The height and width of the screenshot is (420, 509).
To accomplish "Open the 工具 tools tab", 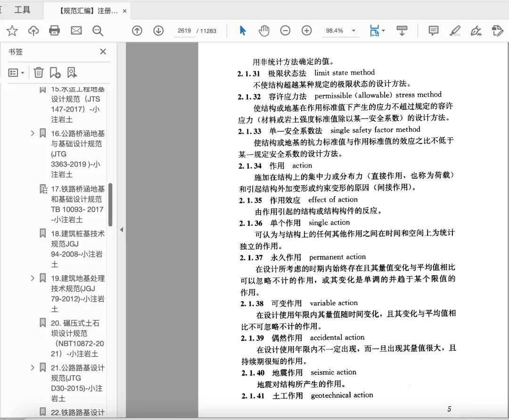I will (x=22, y=10).
